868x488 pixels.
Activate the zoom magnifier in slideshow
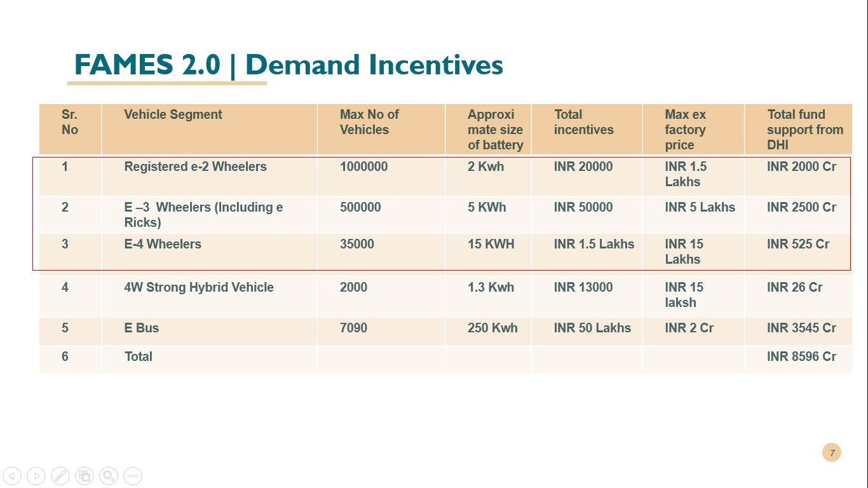coord(109,476)
